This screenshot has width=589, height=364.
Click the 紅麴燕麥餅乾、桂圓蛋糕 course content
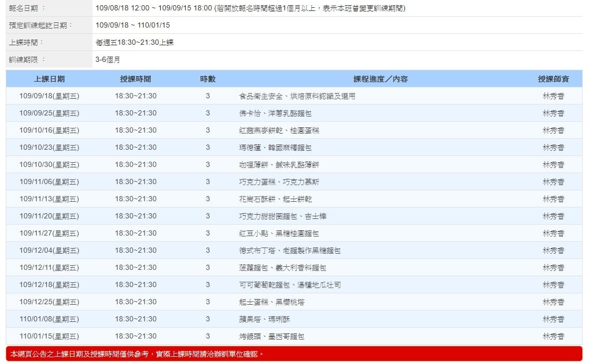(279, 131)
